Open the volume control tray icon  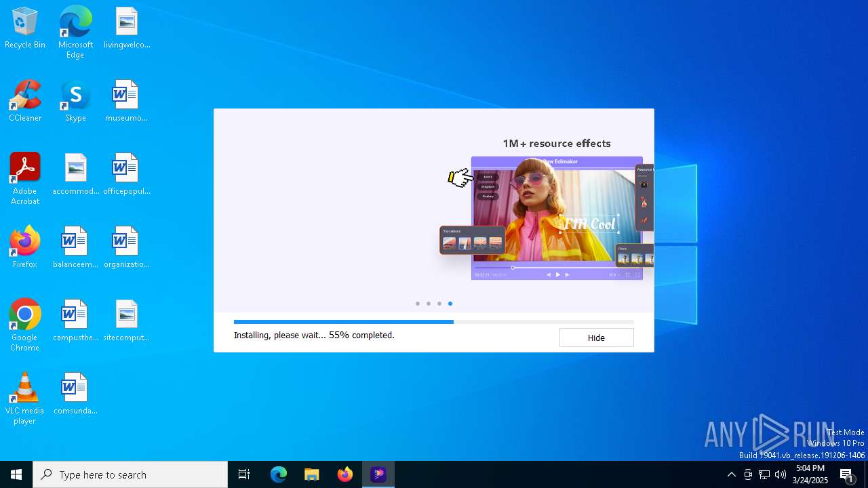click(781, 474)
